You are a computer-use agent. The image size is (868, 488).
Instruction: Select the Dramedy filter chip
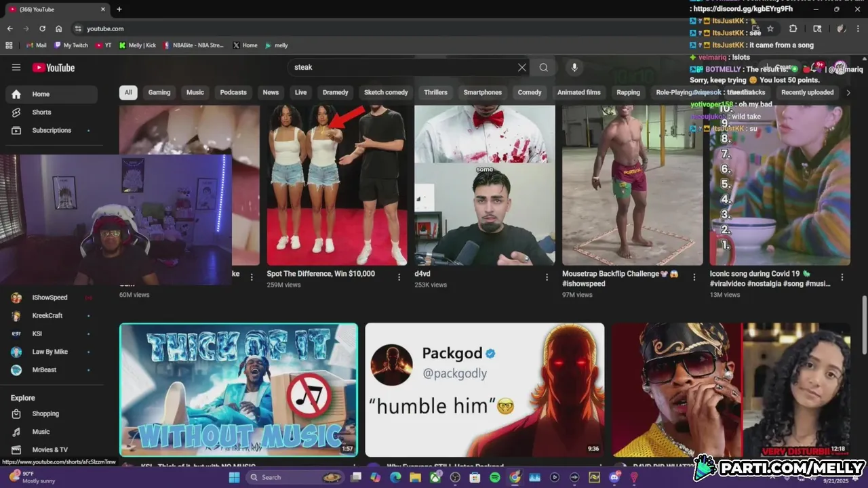click(x=335, y=92)
